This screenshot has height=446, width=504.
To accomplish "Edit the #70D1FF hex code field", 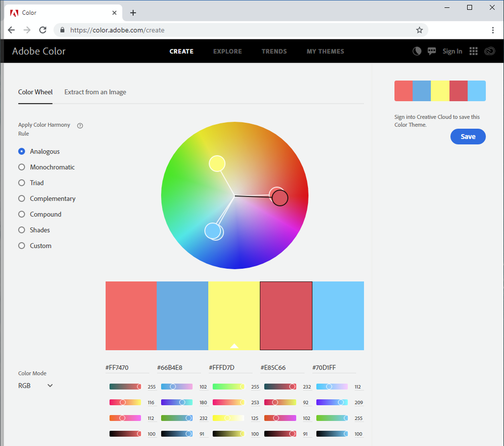I will coord(334,367).
